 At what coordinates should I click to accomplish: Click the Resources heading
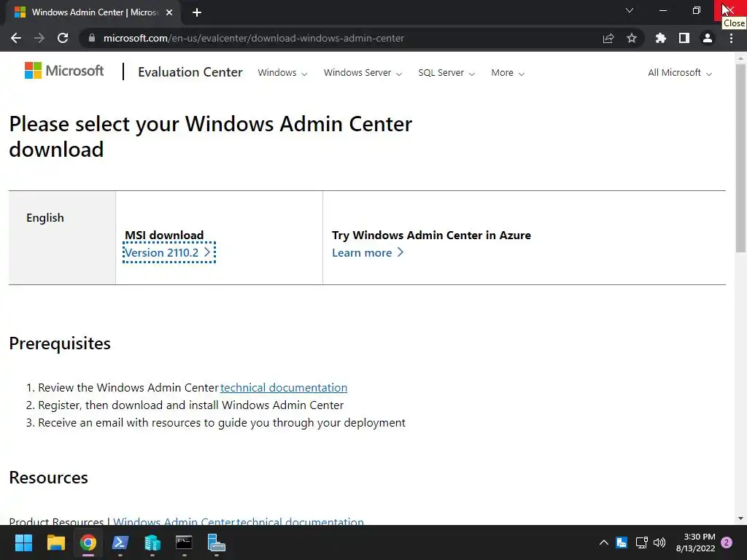(x=49, y=478)
